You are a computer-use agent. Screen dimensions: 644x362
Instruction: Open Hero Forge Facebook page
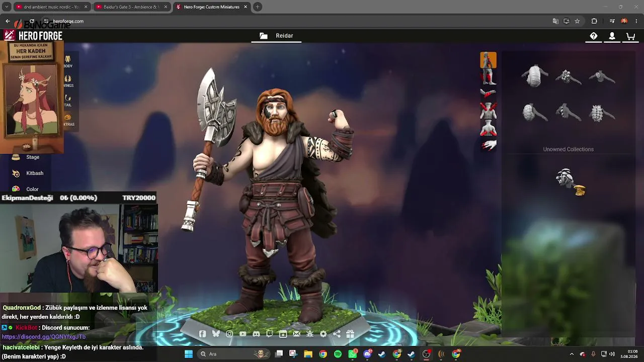click(202, 334)
